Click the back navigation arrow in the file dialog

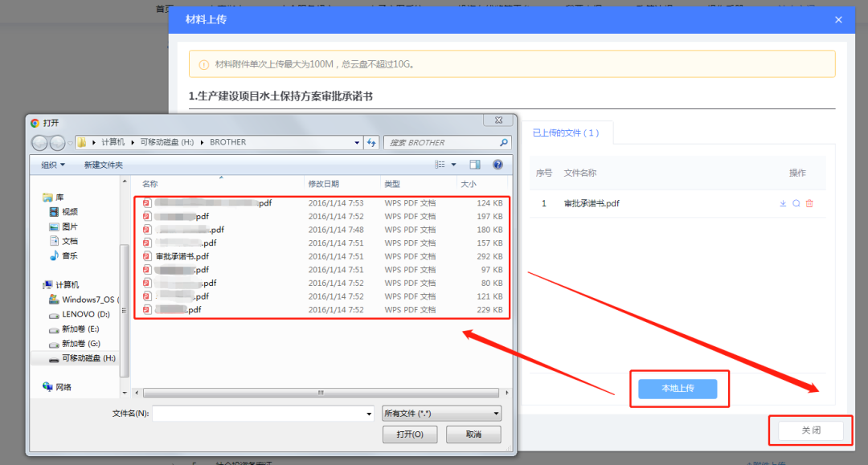[40, 143]
